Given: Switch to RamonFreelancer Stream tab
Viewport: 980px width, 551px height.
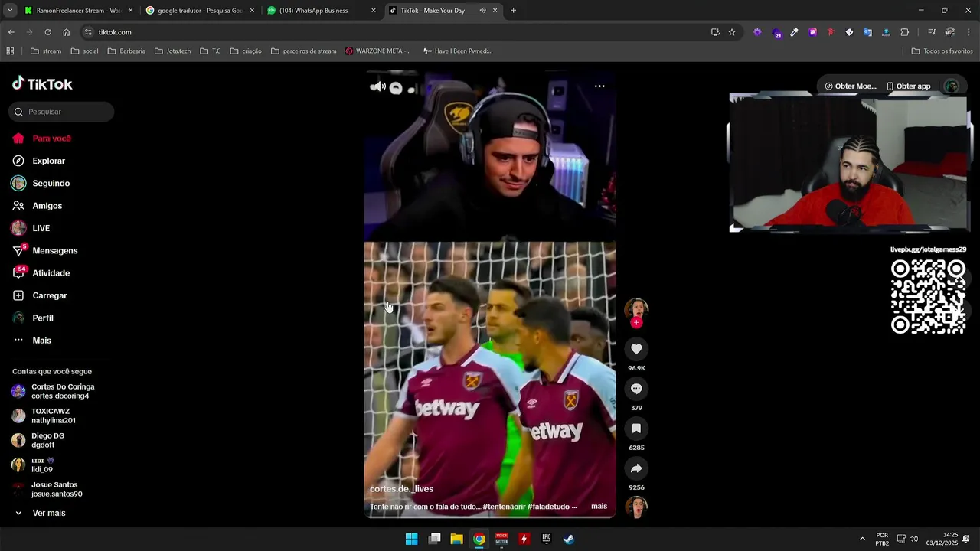Looking at the screenshot, I should point(78,11).
